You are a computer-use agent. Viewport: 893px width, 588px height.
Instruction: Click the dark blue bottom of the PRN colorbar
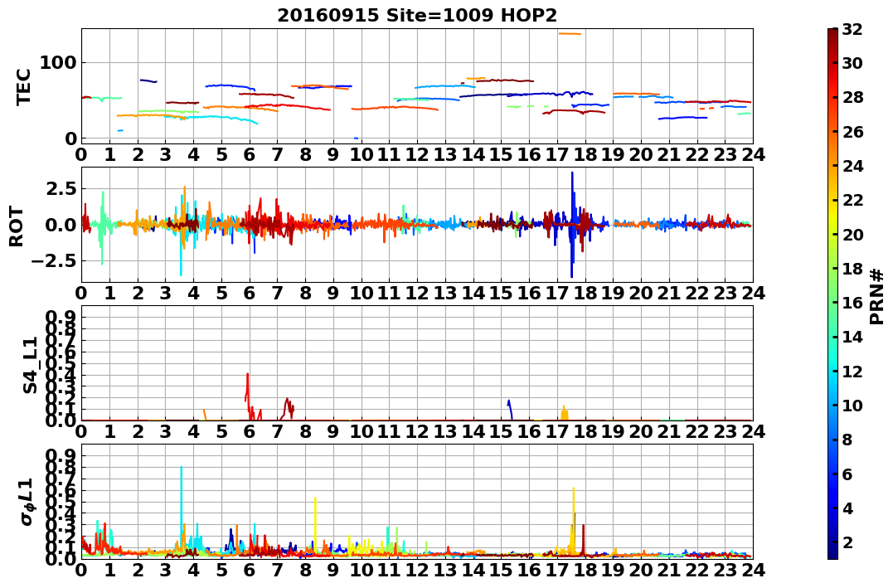[832, 552]
